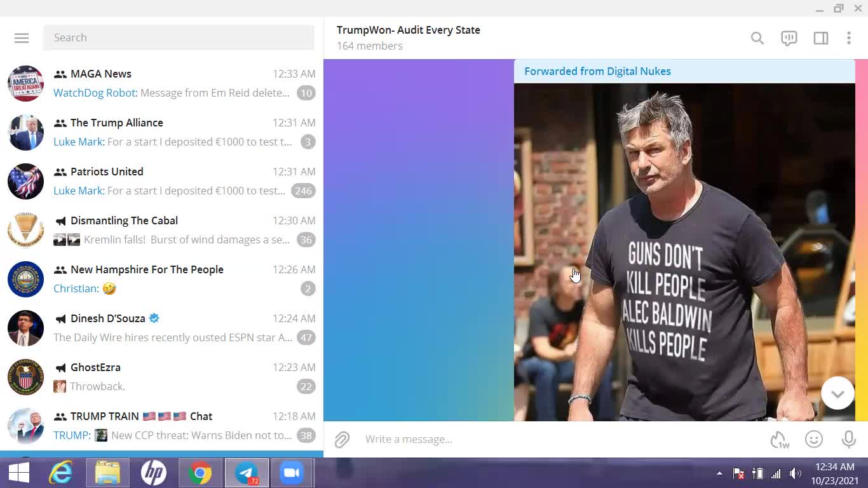868x488 pixels.
Task: Click the attach file paperclip
Action: (x=342, y=439)
